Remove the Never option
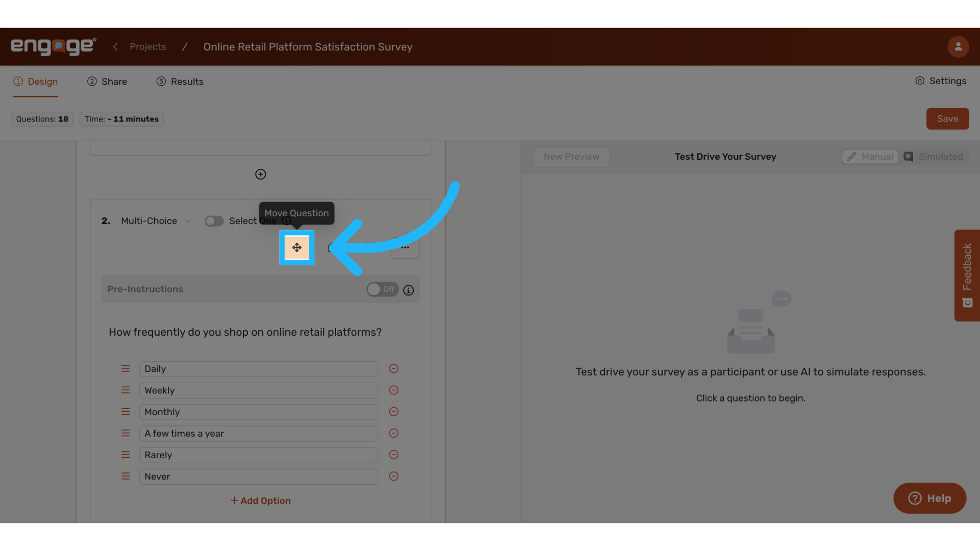Screen dimensions: 980x551 tap(394, 476)
